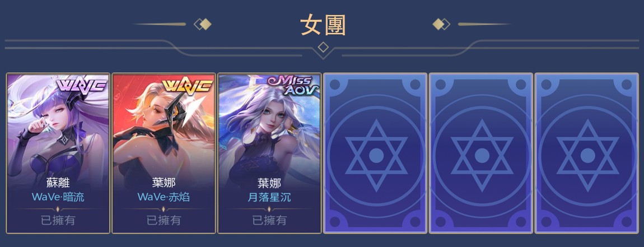Click 已擁有 label under WaVe·暗流
The image size is (644, 247).
coord(58,220)
